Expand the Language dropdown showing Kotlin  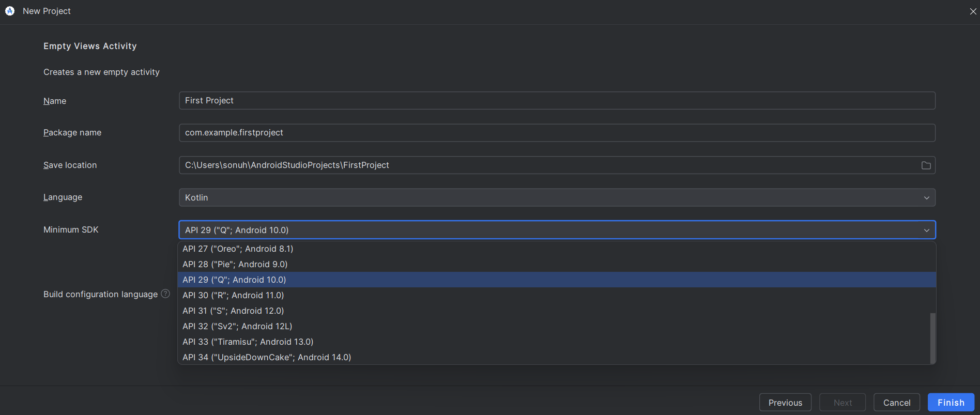[x=926, y=197]
